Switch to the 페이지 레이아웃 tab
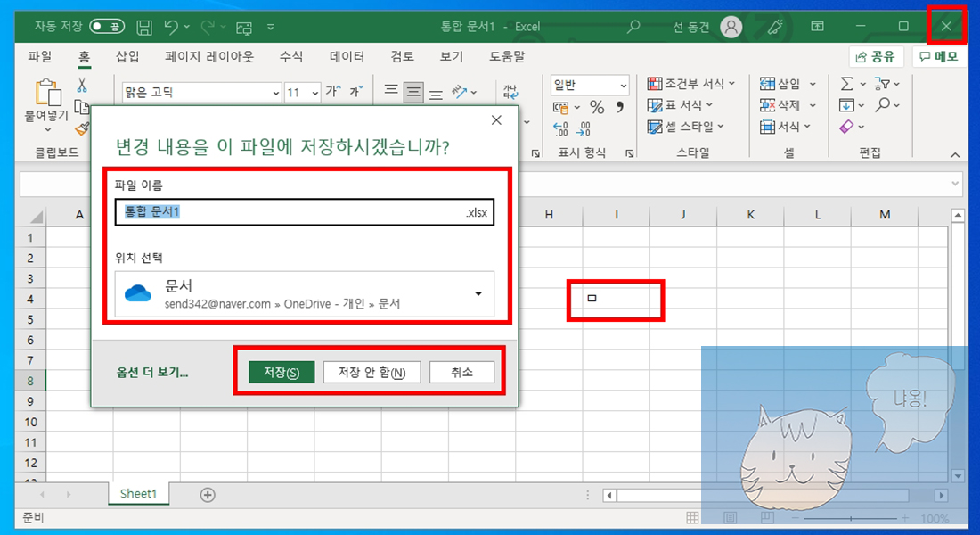The image size is (980, 535). pos(209,57)
